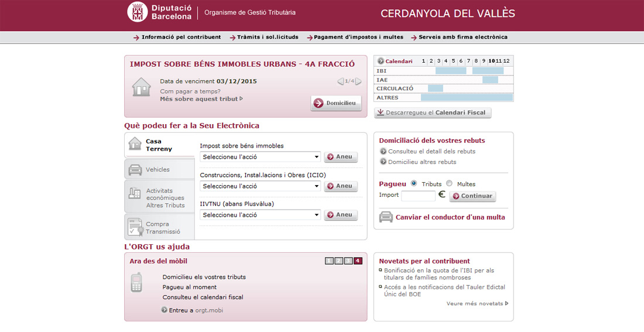The image size is (644, 332).
Task: Open the orgt.mobi link
Action: click(209, 310)
